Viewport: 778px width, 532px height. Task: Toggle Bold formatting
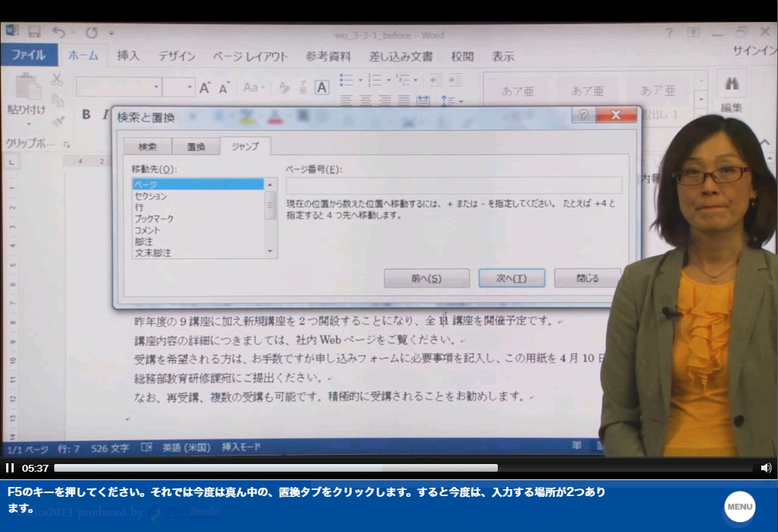pyautogui.click(x=86, y=114)
